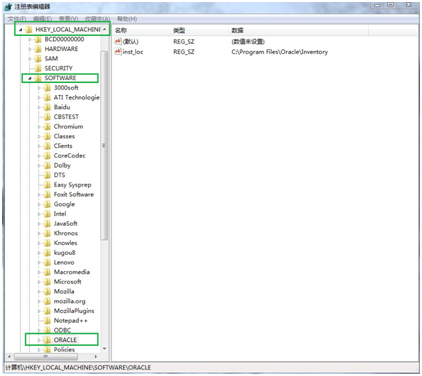422x376 pixels.
Task: Open the 收藏夹(A) menu
Action: point(97,19)
